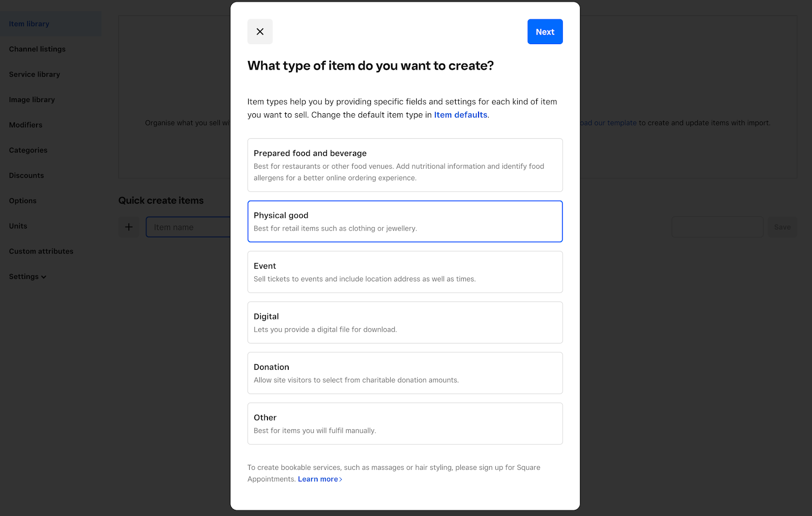812x516 pixels.
Task: Open the Modifiers section
Action: click(x=25, y=125)
